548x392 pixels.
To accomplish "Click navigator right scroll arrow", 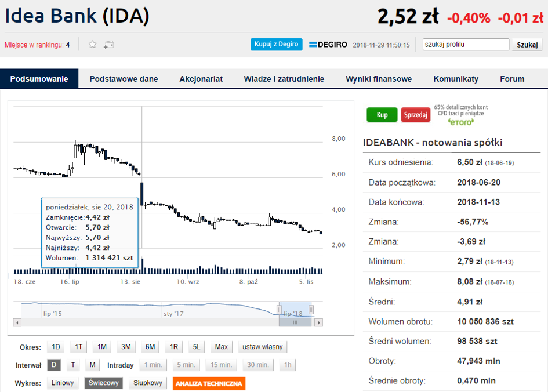I will point(318,322).
